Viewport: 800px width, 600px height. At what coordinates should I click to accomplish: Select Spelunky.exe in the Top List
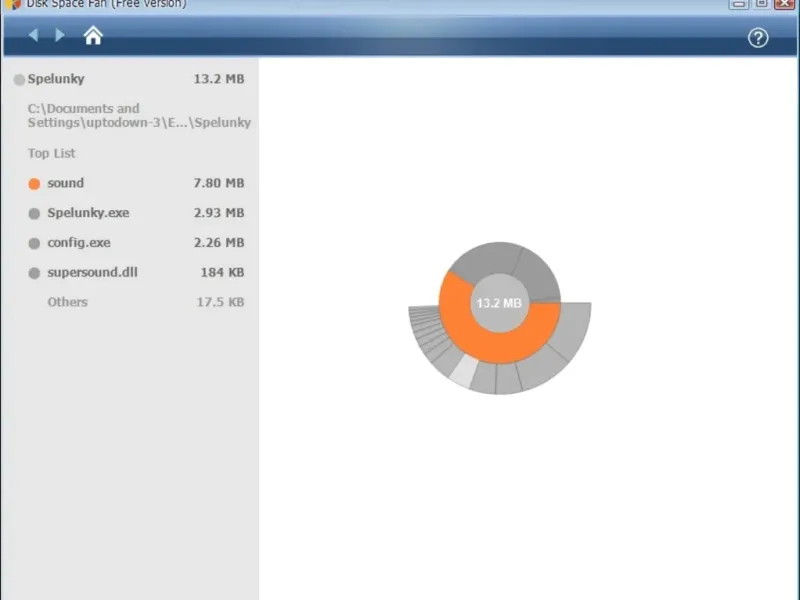click(136, 213)
